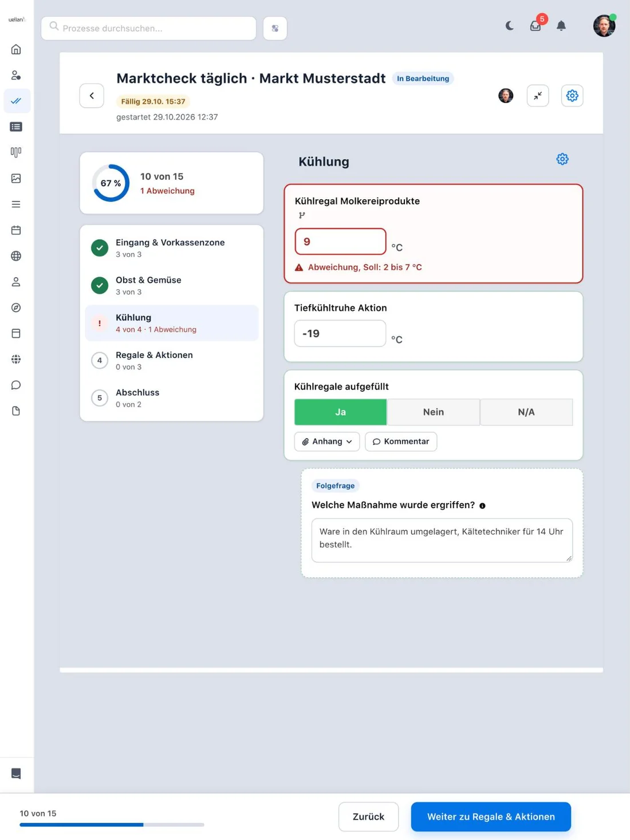Open the chat bubble sidebar icon
630x840 pixels.
coord(16,385)
